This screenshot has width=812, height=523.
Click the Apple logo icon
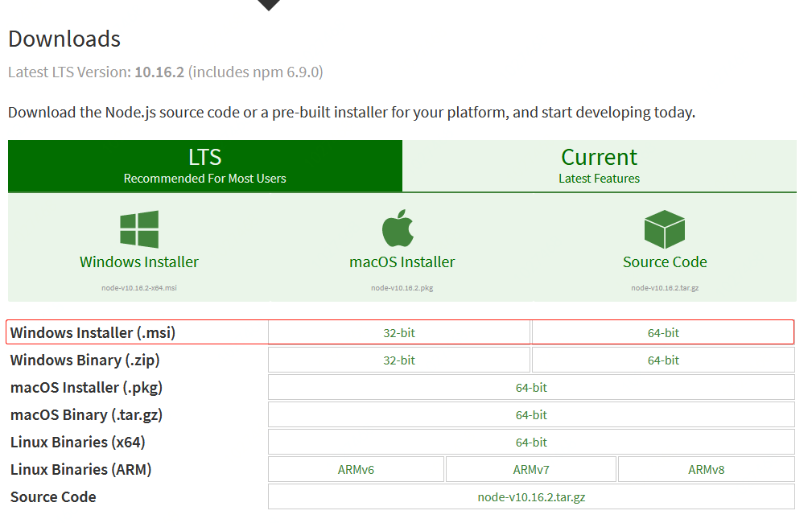pos(398,228)
